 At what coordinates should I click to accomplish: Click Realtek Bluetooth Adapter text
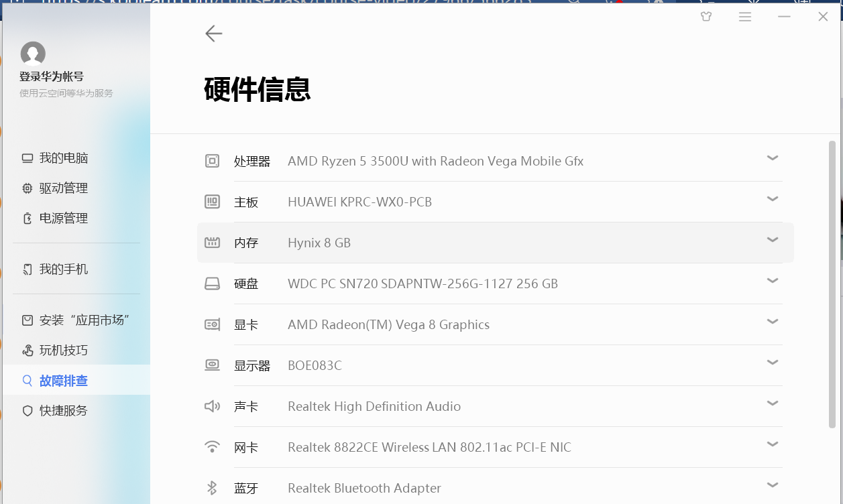tap(365, 488)
